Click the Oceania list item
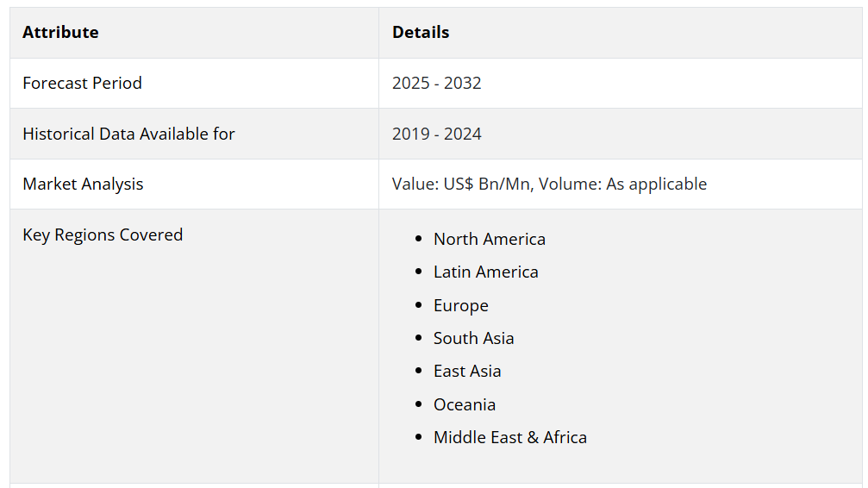This screenshot has width=868, height=488. (x=465, y=405)
